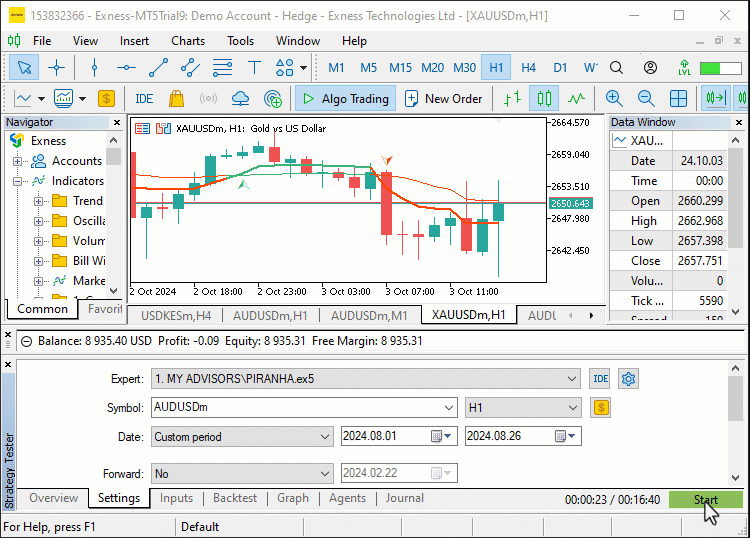Viewport: 750px width, 538px height.
Task: Start the strategy test
Action: pyautogui.click(x=706, y=500)
